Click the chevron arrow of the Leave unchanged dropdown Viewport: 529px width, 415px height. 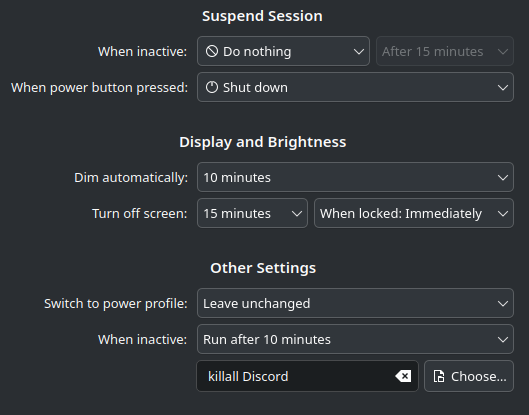503,303
